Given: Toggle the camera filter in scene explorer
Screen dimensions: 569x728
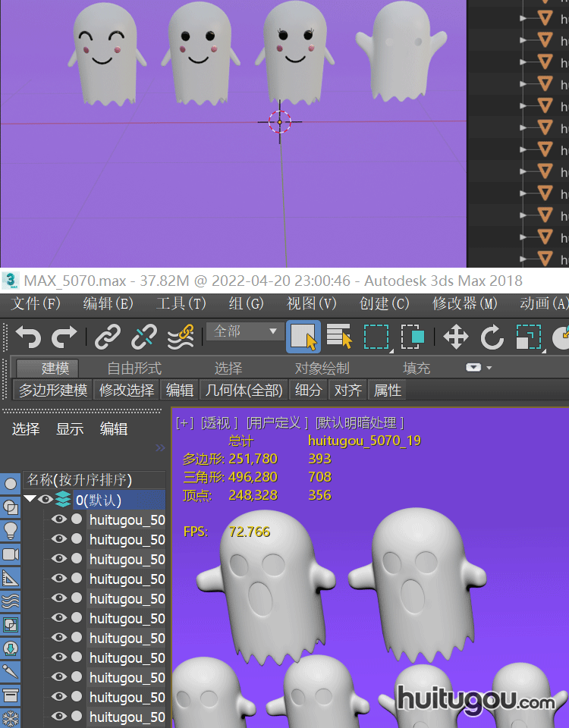Looking at the screenshot, I should click(11, 554).
